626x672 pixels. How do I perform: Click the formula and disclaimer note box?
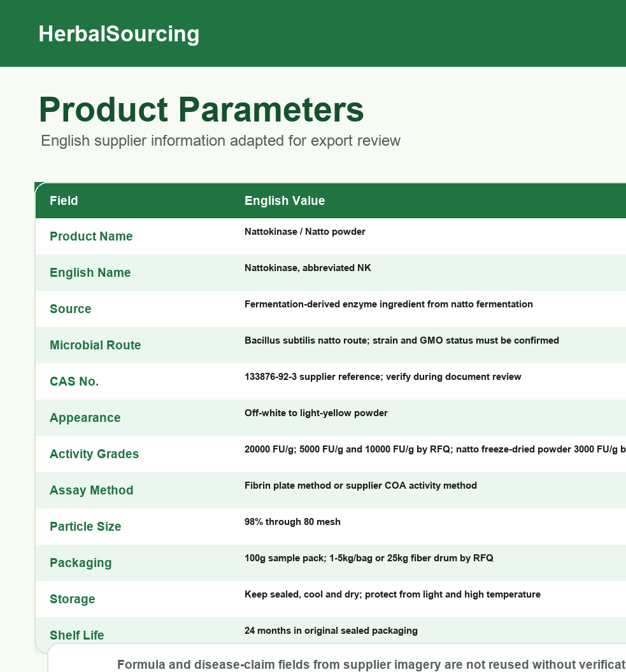[x=337, y=658]
